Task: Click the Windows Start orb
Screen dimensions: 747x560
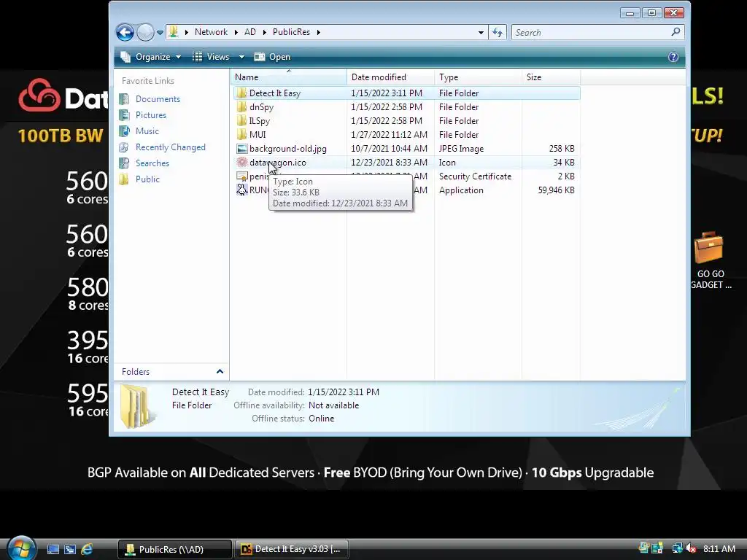Action: [x=21, y=548]
